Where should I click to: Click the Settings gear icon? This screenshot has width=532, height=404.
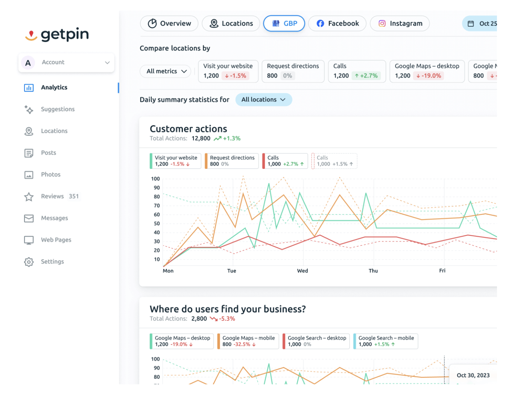pos(29,262)
